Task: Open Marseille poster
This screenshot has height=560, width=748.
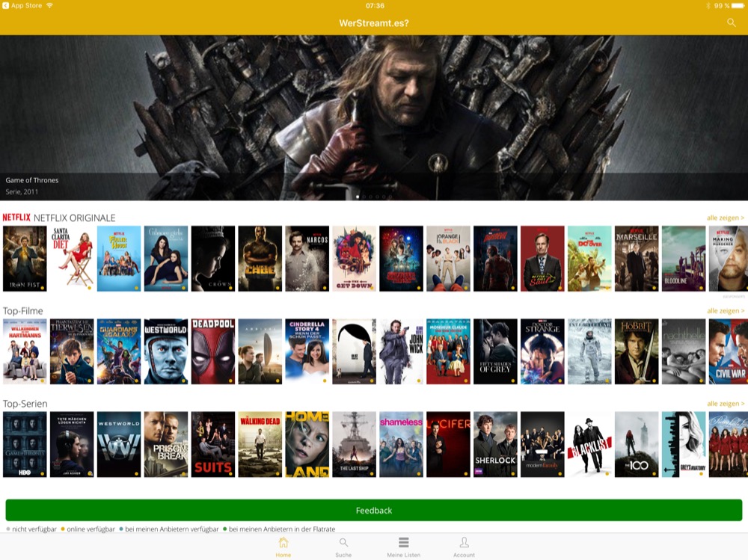Action: [637, 259]
